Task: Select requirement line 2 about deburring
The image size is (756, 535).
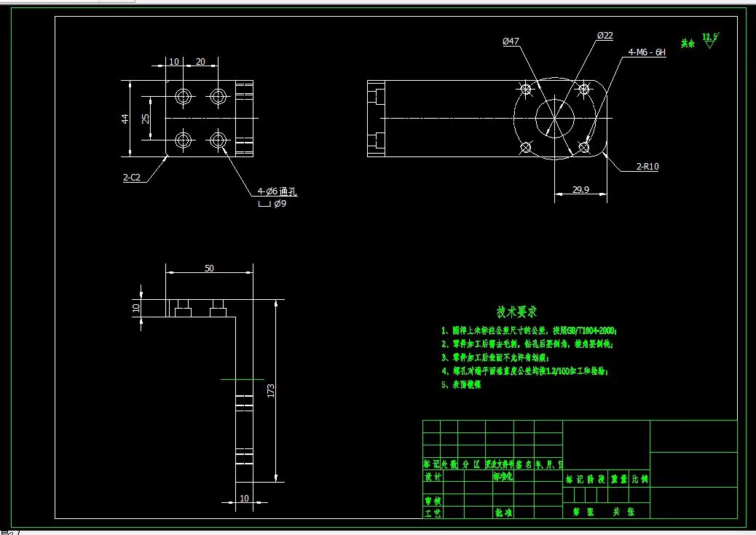Action: 527,344
